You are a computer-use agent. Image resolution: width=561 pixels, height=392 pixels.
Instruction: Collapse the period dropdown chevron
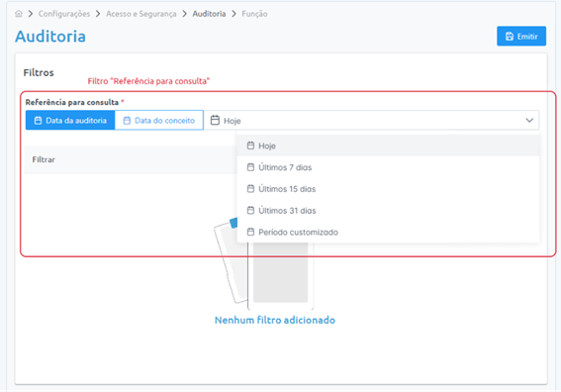point(529,121)
